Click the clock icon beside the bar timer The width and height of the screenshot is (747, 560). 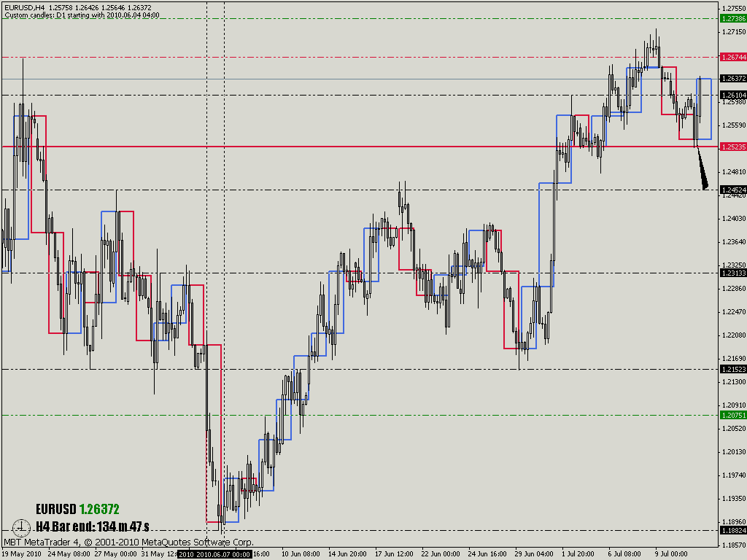(21, 527)
